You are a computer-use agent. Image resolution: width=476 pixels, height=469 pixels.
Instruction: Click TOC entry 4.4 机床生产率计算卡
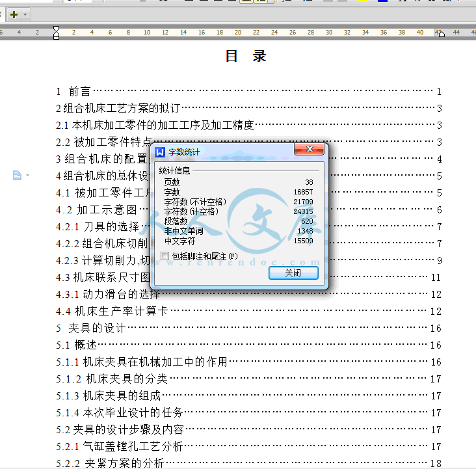pos(248,312)
